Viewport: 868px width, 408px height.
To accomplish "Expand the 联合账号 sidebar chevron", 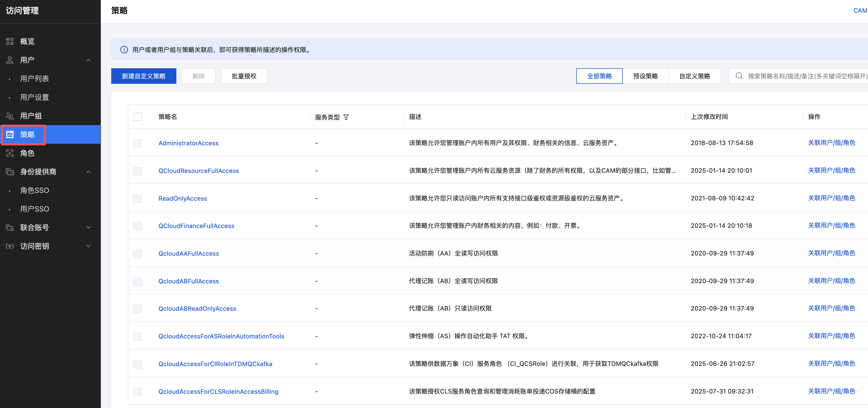I will coord(88,228).
